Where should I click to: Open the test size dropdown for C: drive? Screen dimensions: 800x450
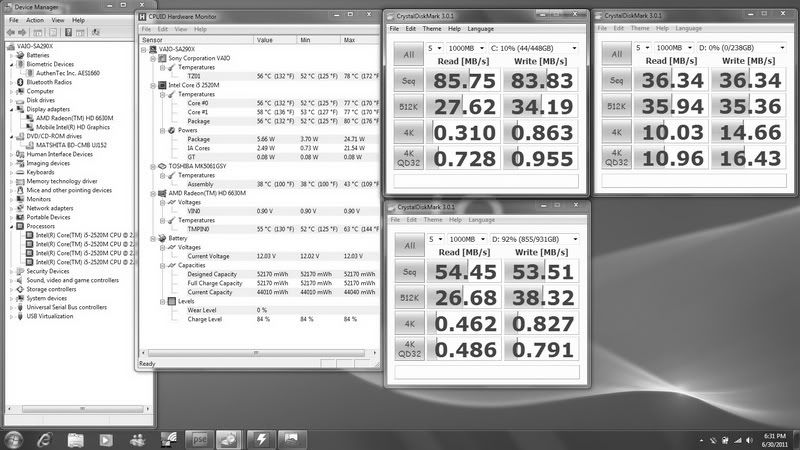(x=461, y=48)
